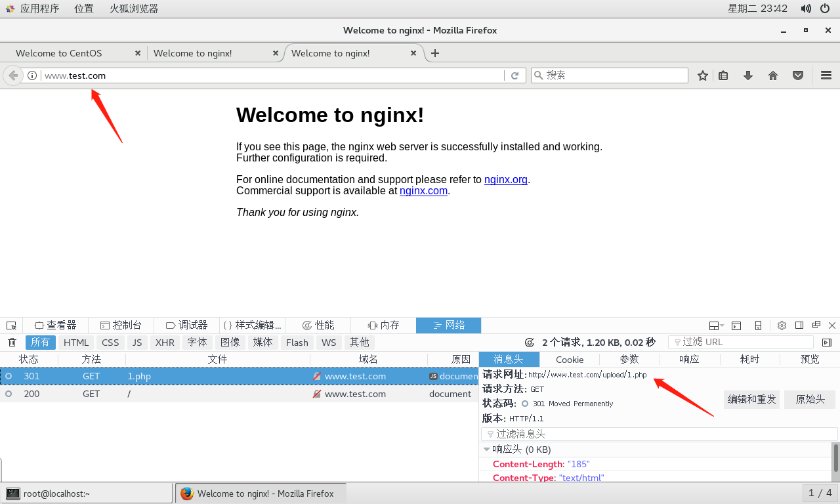The width and height of the screenshot is (840, 504).
Task: Switch to the 内存 devtools tab
Action: point(384,325)
